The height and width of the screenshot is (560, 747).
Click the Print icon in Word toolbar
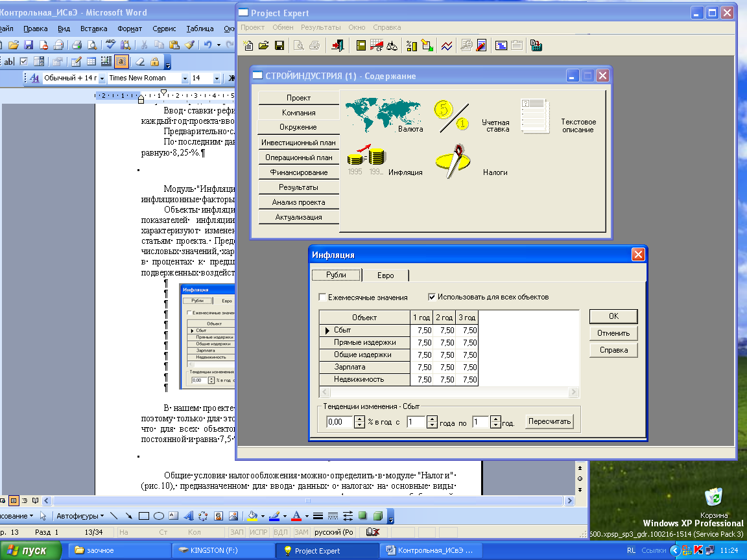click(77, 45)
